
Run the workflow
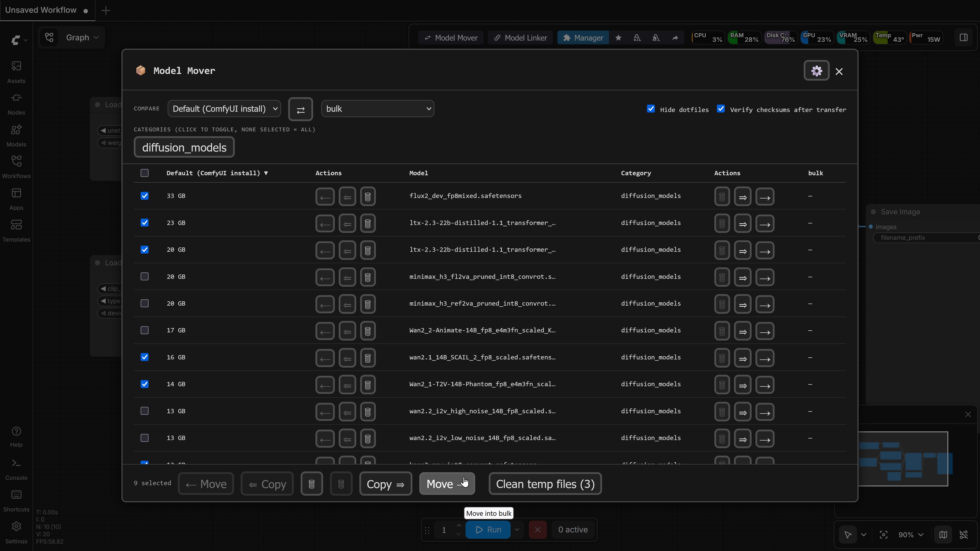(x=488, y=530)
